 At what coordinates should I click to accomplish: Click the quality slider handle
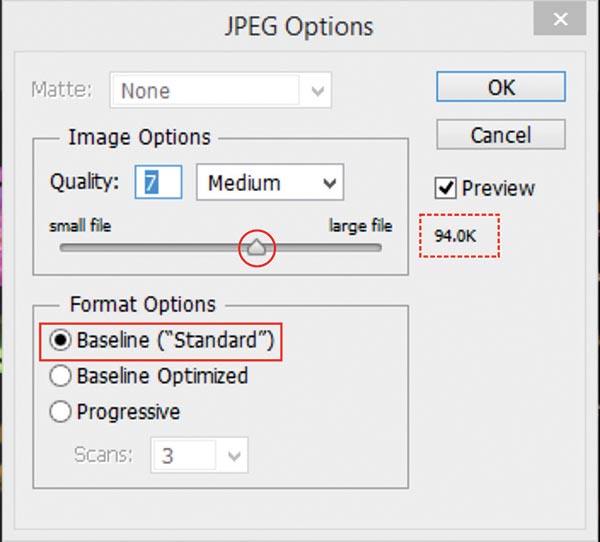(x=257, y=247)
